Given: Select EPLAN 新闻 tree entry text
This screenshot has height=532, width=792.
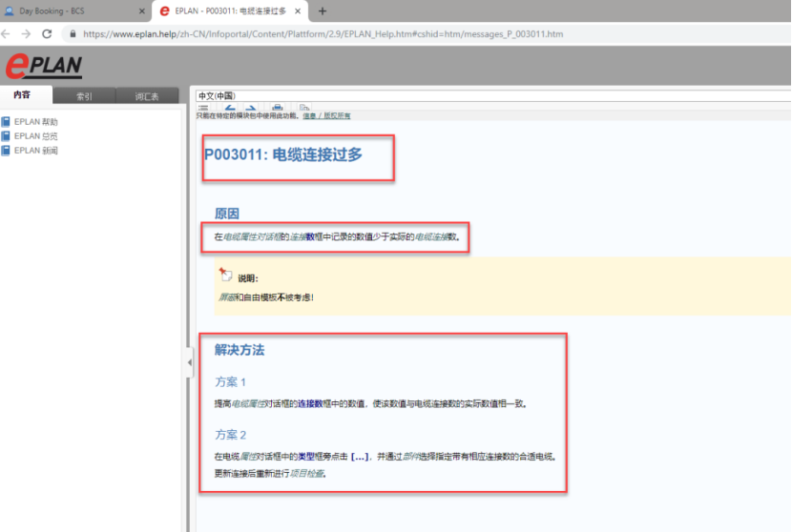Looking at the screenshot, I should (x=36, y=151).
